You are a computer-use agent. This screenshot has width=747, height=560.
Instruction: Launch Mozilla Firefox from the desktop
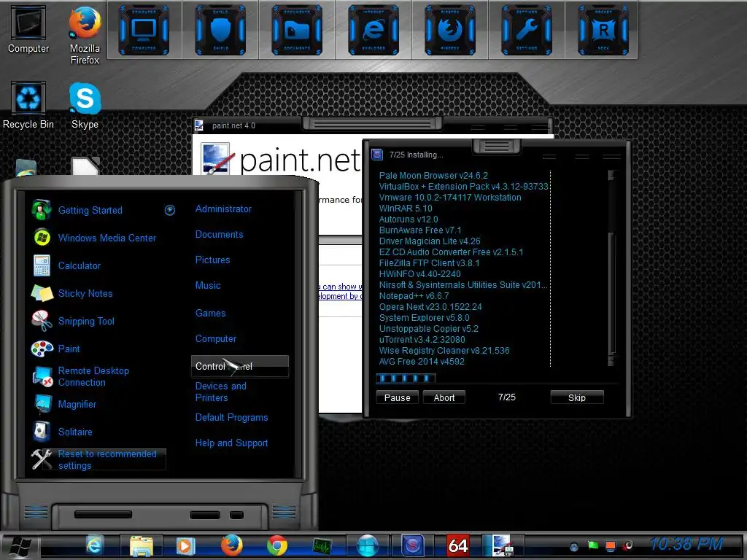[85, 35]
